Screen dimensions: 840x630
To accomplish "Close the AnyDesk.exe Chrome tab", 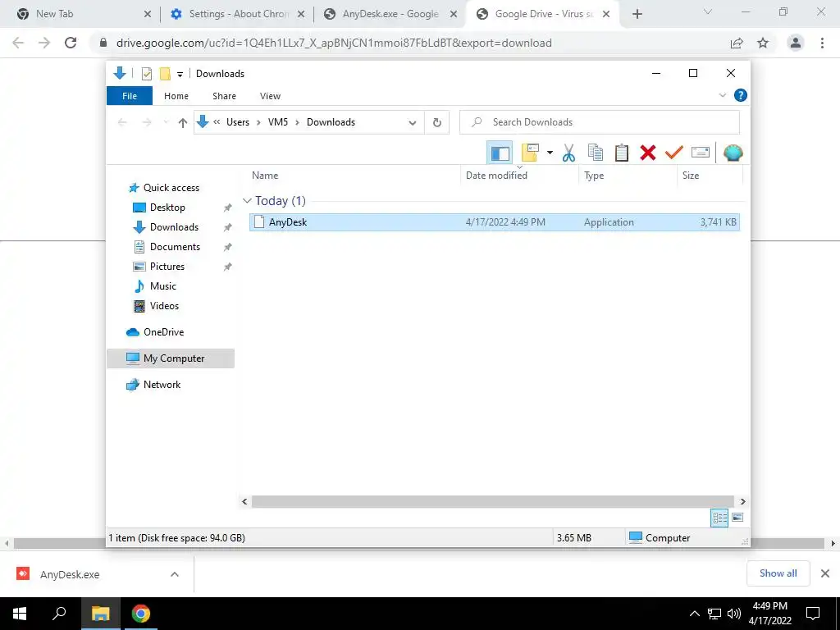I will [x=453, y=15].
